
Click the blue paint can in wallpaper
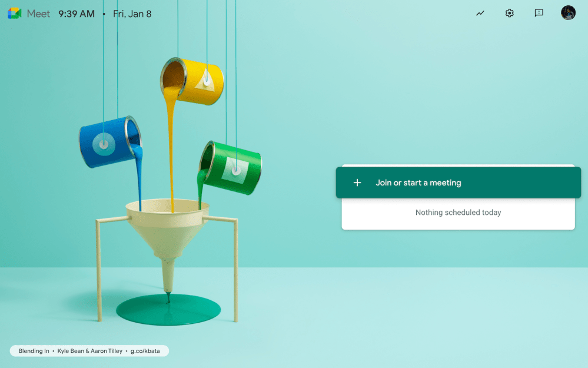[108, 142]
